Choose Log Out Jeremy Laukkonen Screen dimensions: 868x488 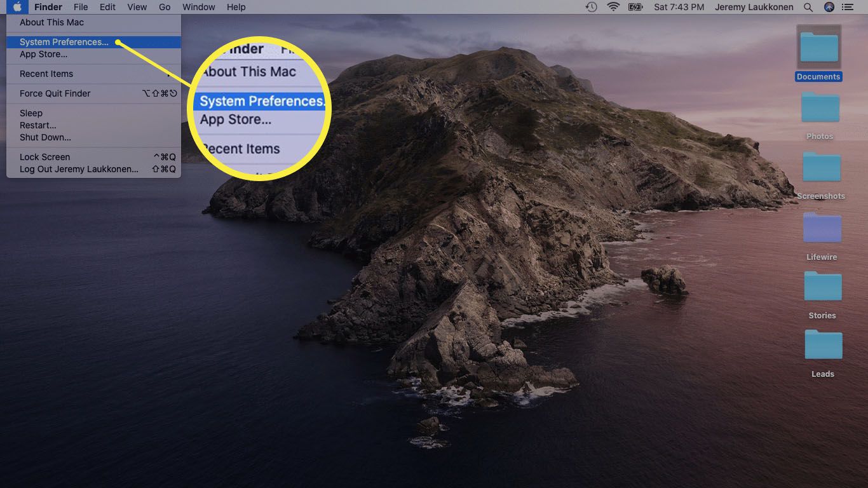(93, 169)
